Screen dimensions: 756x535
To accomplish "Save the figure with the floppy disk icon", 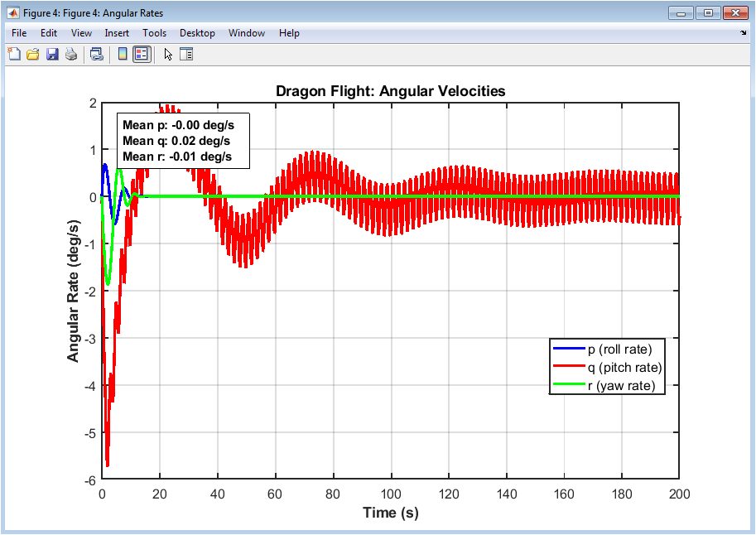I will 52,55.
